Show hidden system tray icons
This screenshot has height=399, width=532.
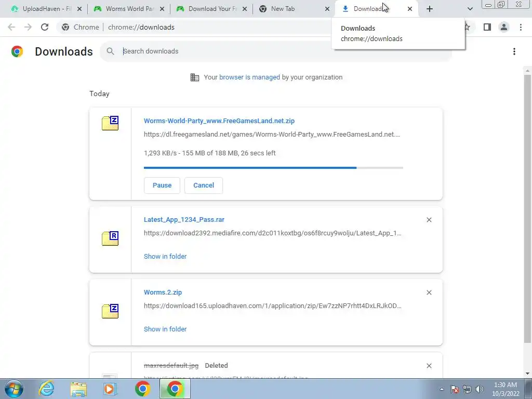[442, 389]
